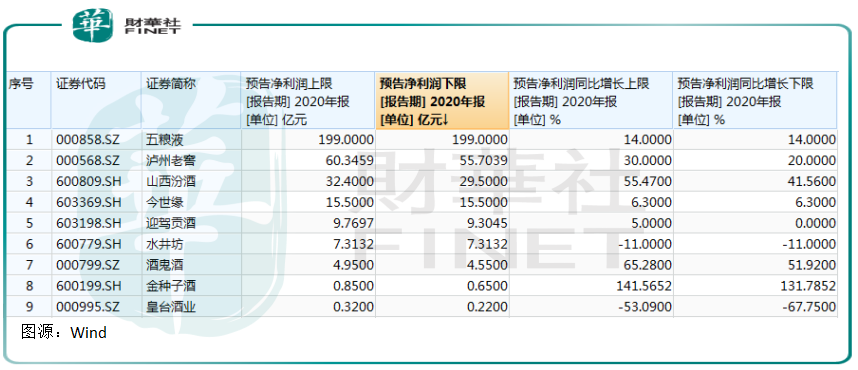Select the 30.0000 growth upper cell
The image size is (858, 370).
[591, 161]
